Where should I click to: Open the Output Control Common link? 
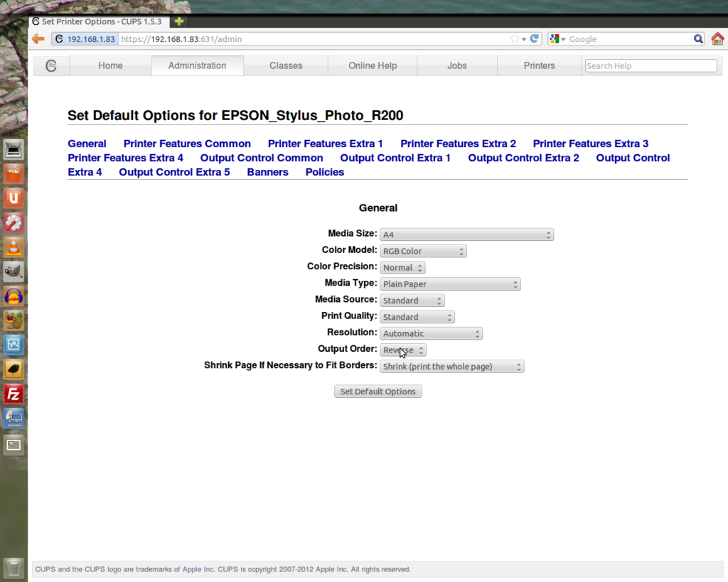coord(262,158)
